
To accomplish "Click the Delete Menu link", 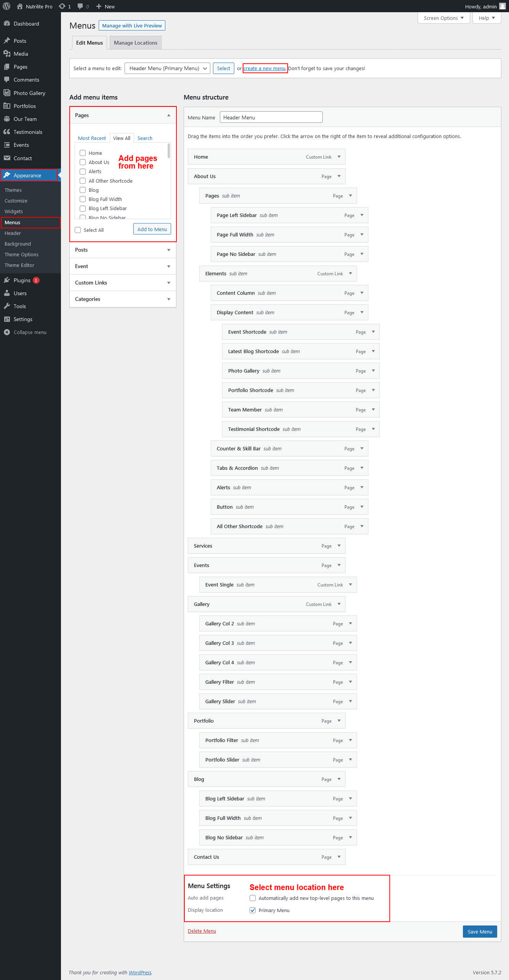I will 202,931.
